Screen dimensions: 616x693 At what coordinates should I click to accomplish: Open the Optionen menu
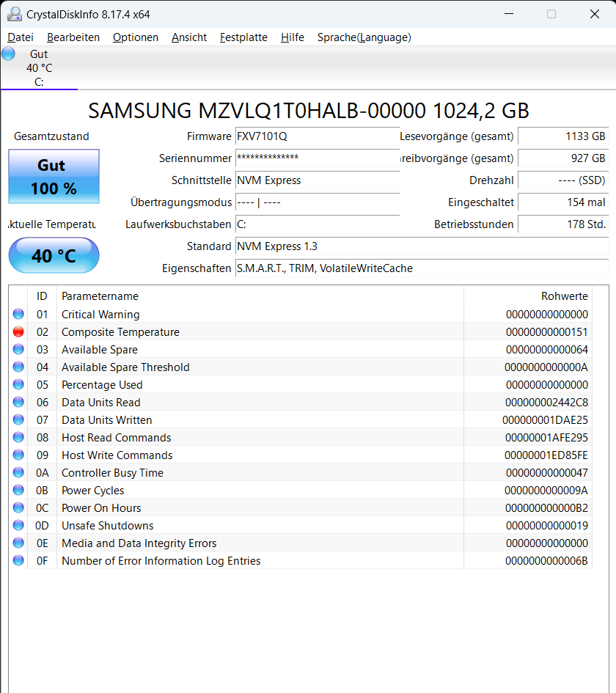135,37
